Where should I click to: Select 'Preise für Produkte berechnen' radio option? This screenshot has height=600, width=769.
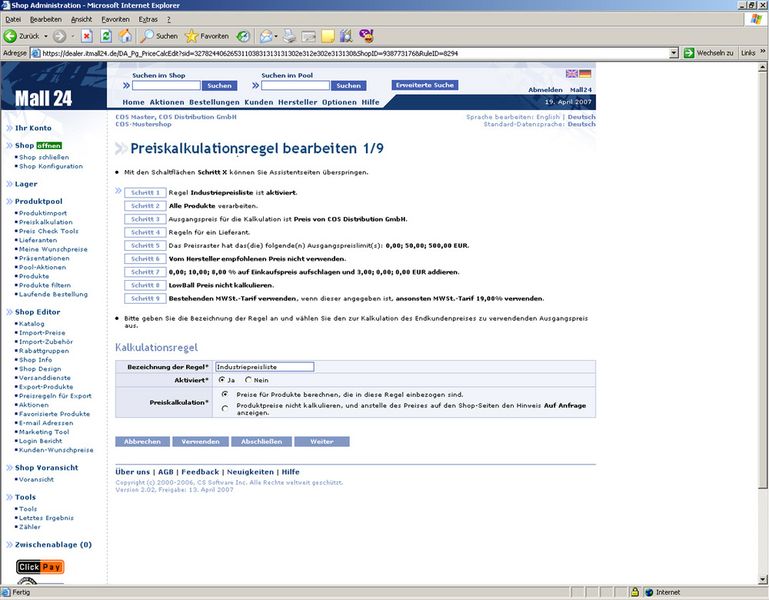tap(225, 394)
